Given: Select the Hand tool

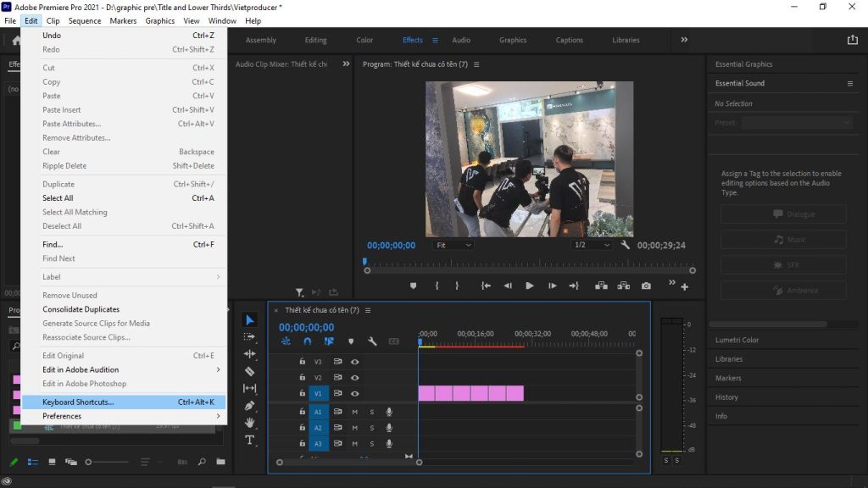Looking at the screenshot, I should (250, 421).
